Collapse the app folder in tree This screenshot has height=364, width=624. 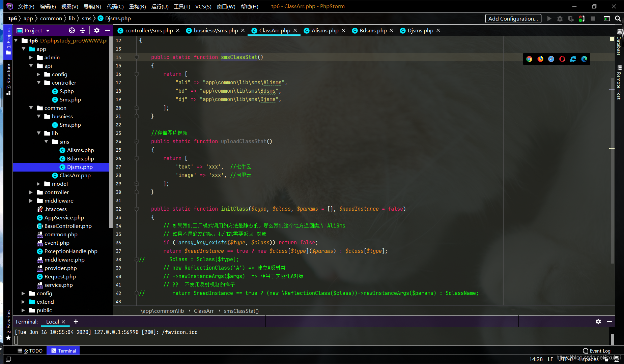click(x=24, y=49)
